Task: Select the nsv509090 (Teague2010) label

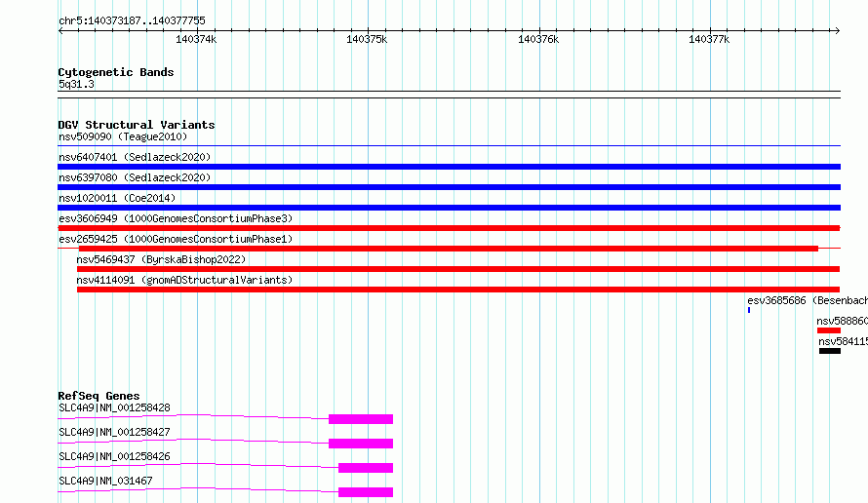Action: [x=123, y=136]
